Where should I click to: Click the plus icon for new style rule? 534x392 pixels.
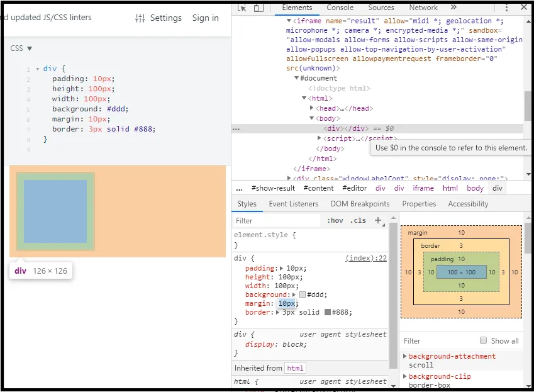point(378,220)
